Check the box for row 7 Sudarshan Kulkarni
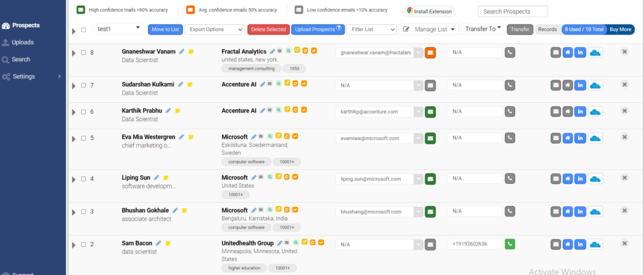Image resolution: width=644 pixels, height=275 pixels. tap(84, 85)
